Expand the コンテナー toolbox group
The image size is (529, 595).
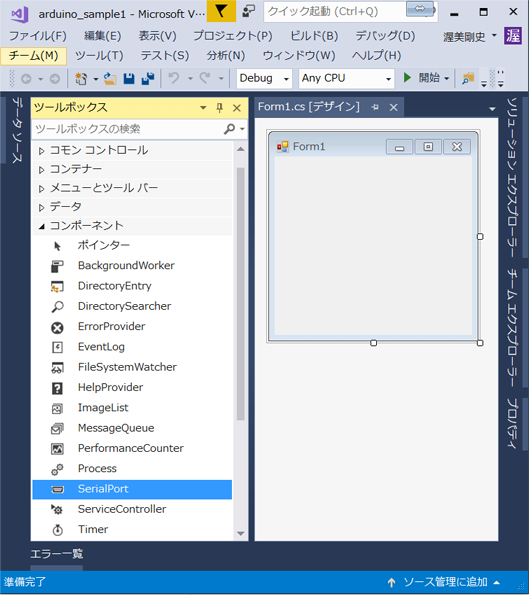[x=41, y=170]
